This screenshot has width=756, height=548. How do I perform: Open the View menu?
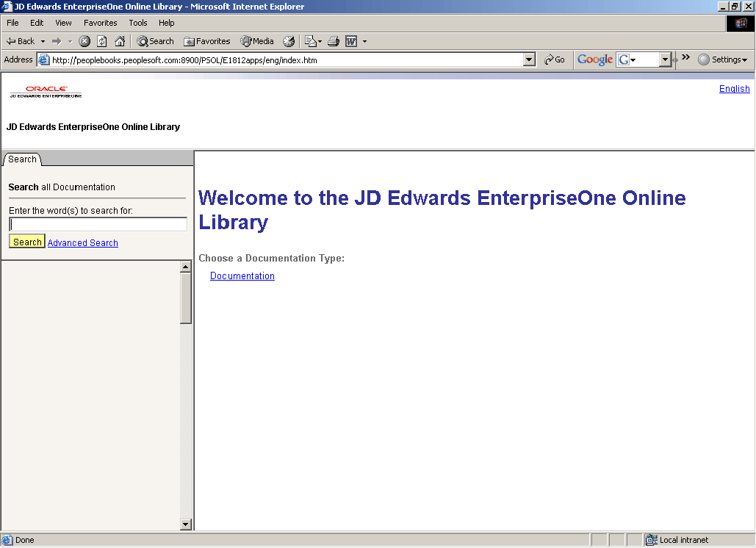[63, 23]
